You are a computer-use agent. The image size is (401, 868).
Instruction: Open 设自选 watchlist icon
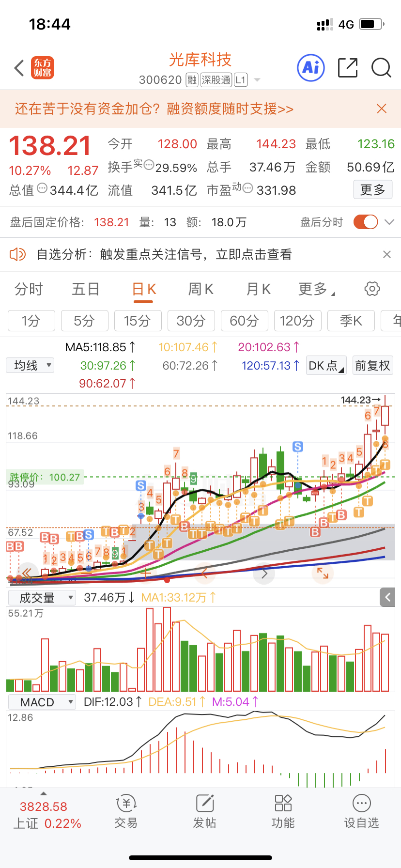click(361, 812)
